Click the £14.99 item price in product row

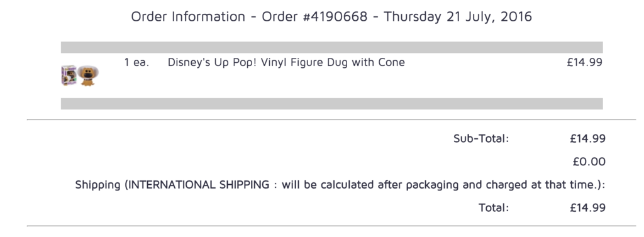pyautogui.click(x=584, y=62)
